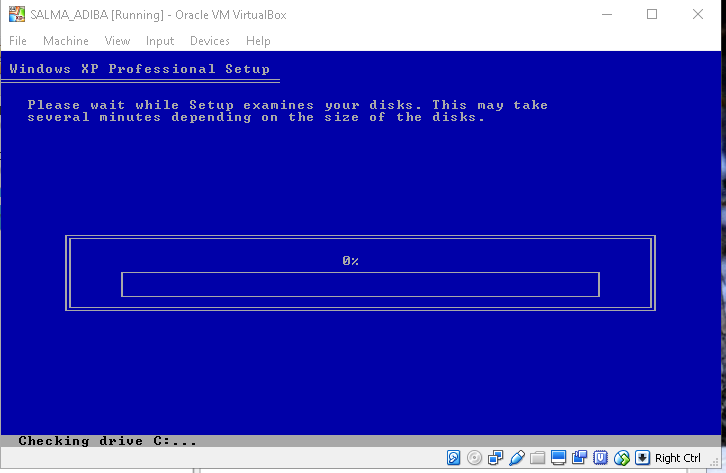Close the SALMA_ADIBA VM window

pyautogui.click(x=698, y=14)
